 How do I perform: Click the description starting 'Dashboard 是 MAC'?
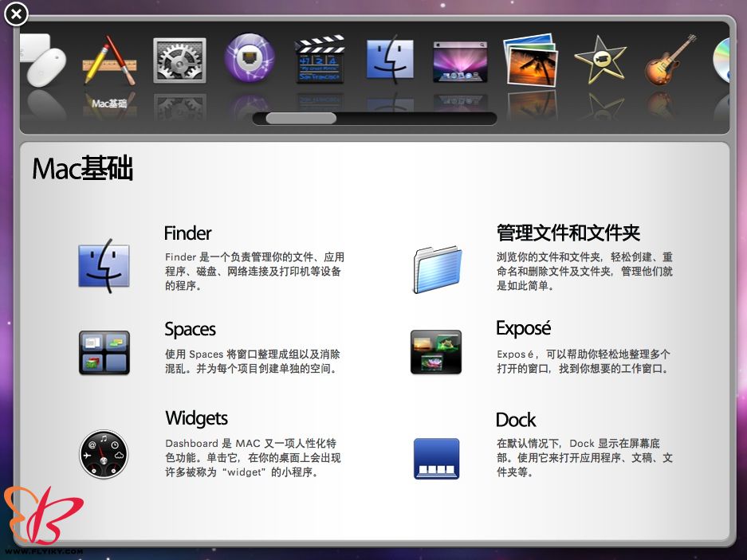pos(253,457)
